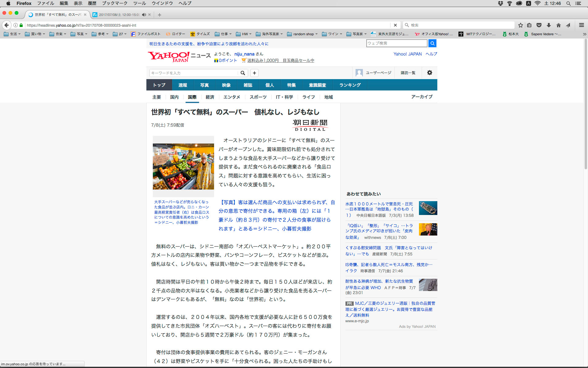Mute the audio on second tab

144,15
